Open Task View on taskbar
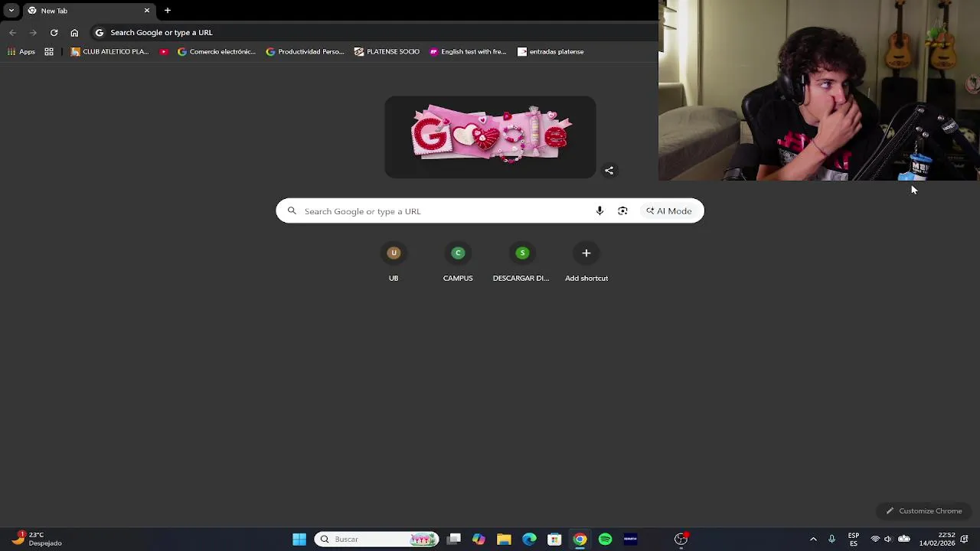The height and width of the screenshot is (551, 980). pyautogui.click(x=454, y=540)
